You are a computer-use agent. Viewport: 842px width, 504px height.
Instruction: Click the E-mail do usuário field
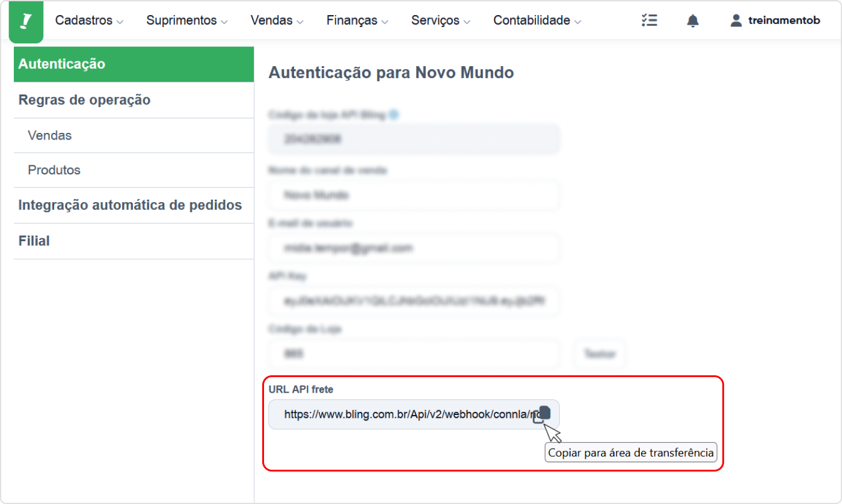click(414, 248)
